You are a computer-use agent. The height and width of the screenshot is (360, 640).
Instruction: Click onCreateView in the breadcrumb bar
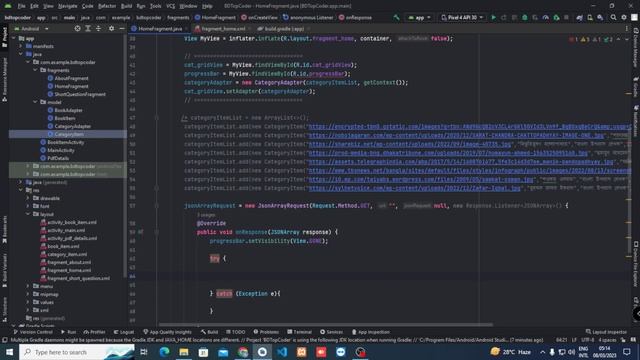click(260, 18)
